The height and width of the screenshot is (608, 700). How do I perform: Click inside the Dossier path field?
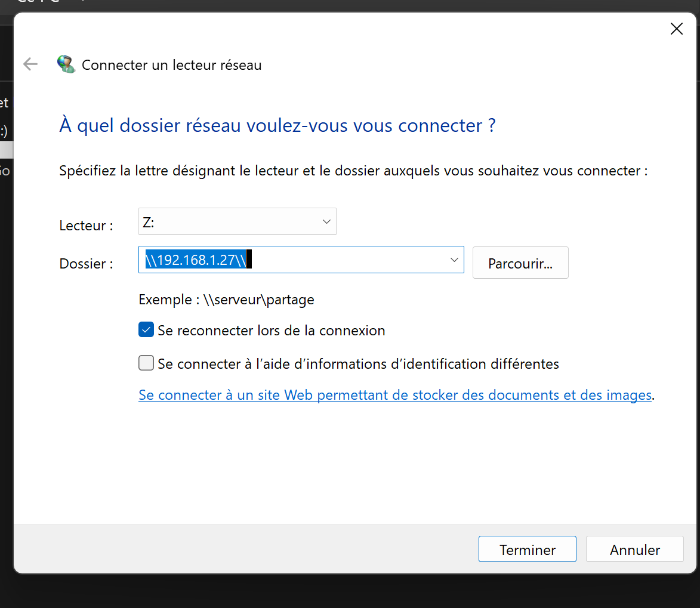(346, 260)
